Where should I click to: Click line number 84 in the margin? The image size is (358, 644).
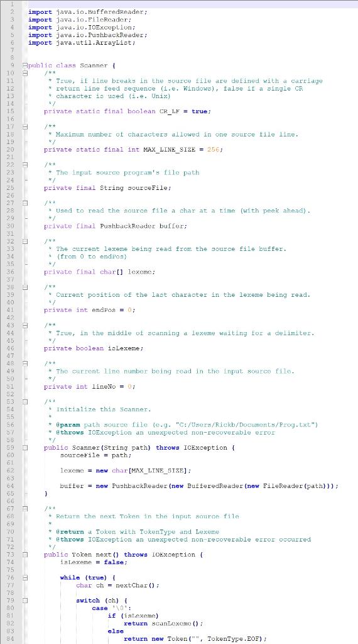tap(11, 639)
